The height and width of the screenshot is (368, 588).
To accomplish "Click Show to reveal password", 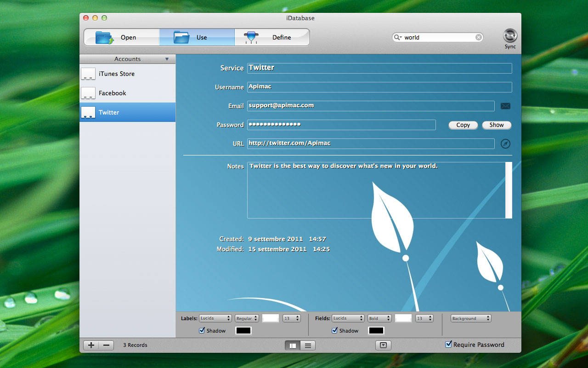I will coord(497,125).
